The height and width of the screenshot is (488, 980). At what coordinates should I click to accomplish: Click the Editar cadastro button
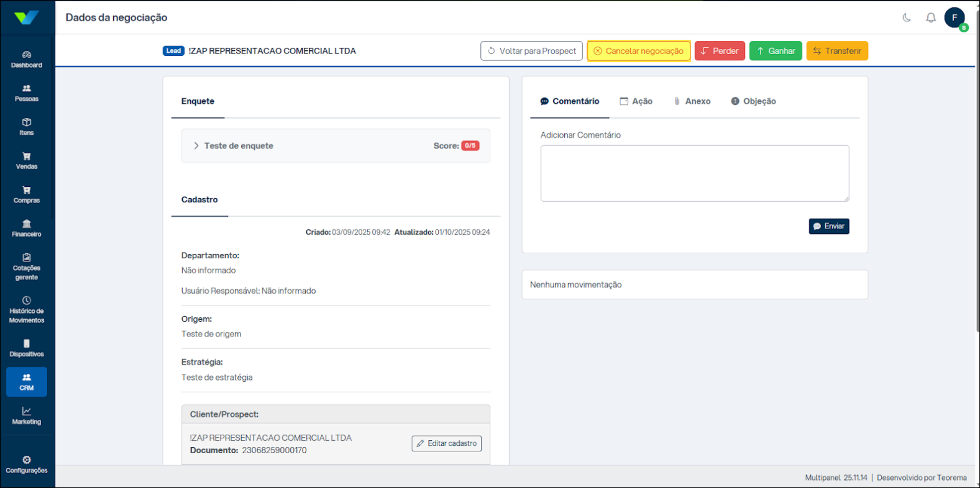[446, 443]
